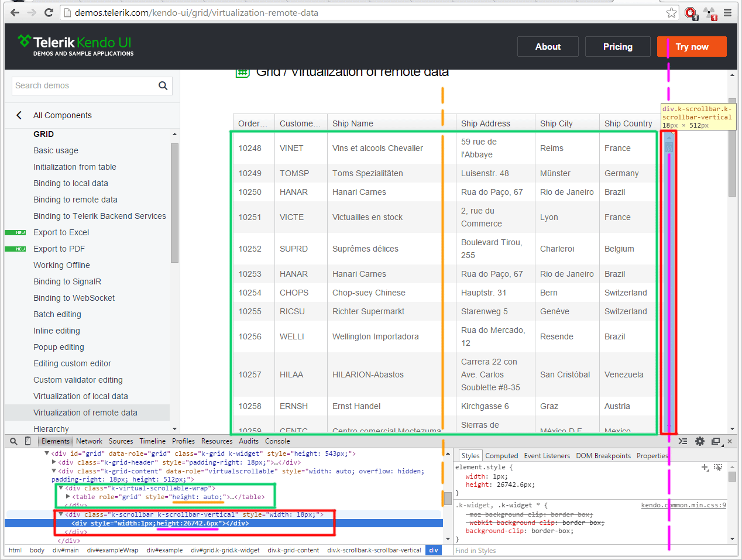Switch to DevTools Resources tab
The width and height of the screenshot is (742, 560).
(217, 441)
